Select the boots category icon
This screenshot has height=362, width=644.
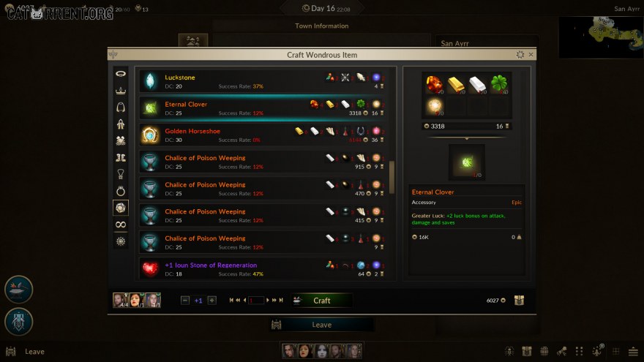pos(120,157)
